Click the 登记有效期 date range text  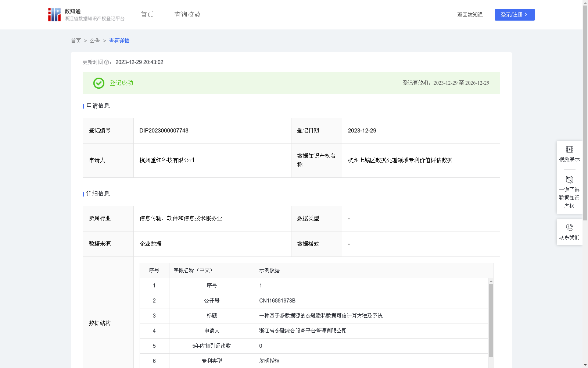446,83
